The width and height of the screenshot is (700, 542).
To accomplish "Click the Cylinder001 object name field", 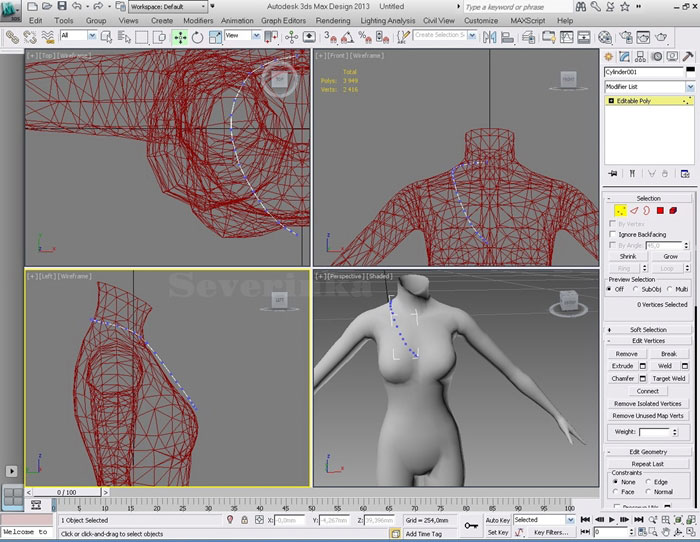I will (x=642, y=72).
